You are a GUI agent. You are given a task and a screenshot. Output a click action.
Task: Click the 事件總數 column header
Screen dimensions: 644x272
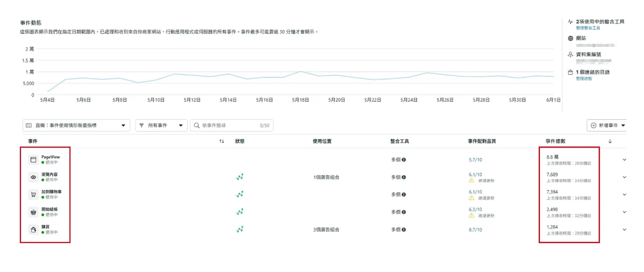click(556, 141)
